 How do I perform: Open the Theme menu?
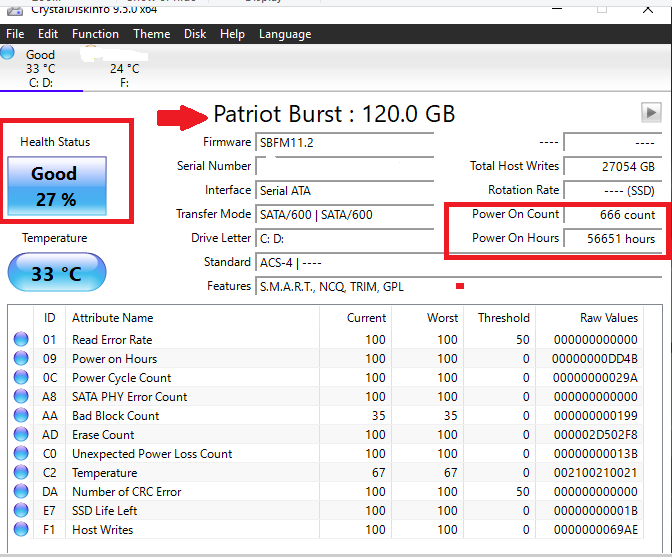click(151, 34)
